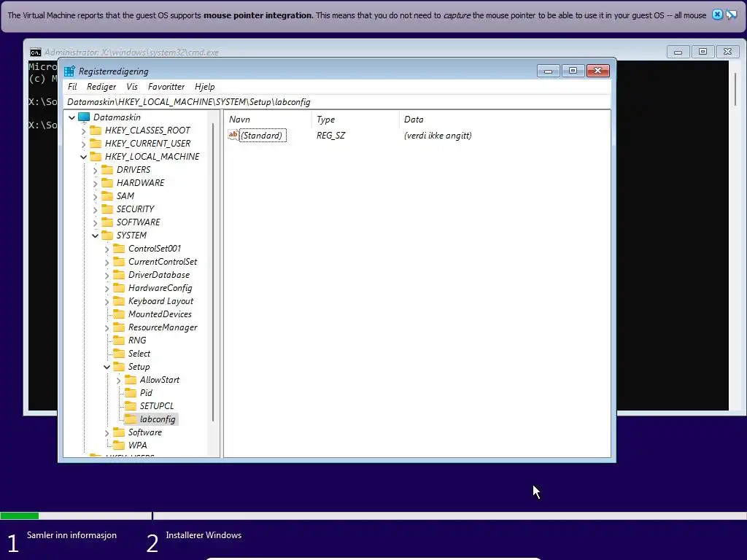This screenshot has height=560, width=747.
Task: Click the SYSTEM folder icon
Action: [108, 236]
